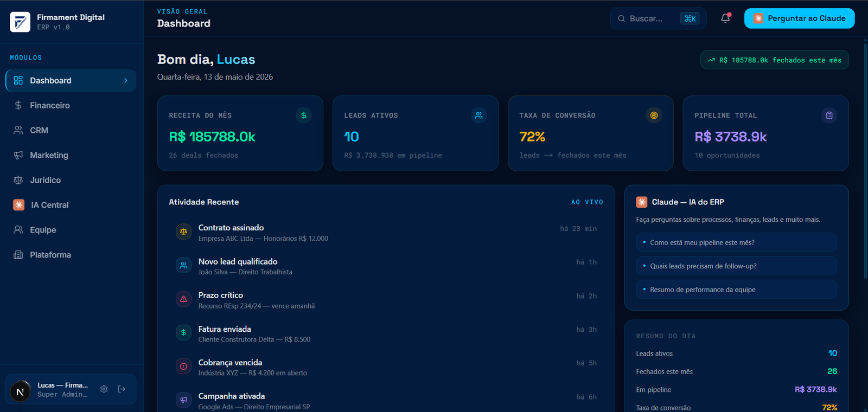Open the notifications bell
This screenshot has height=412, width=868.
725,18
